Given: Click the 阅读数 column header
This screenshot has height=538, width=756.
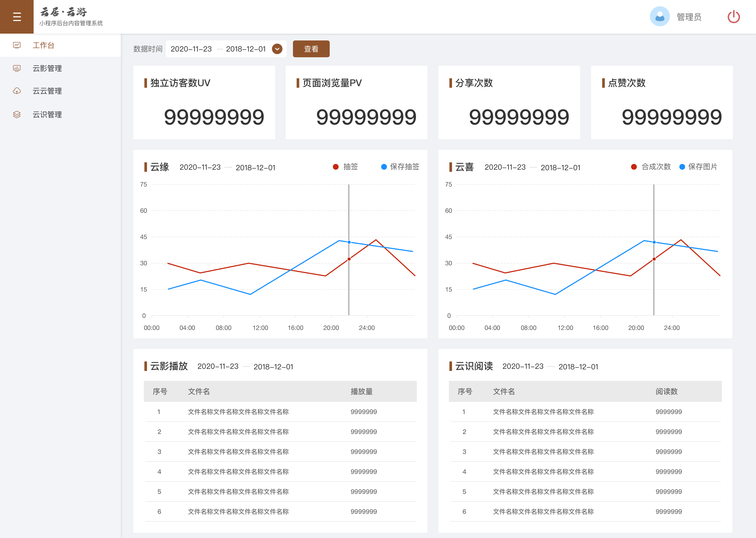Looking at the screenshot, I should tap(666, 391).
